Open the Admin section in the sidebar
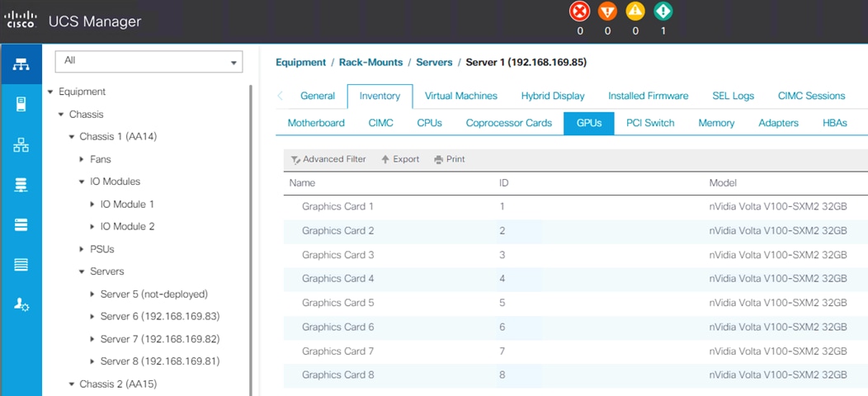This screenshot has height=396, width=868. [21, 304]
